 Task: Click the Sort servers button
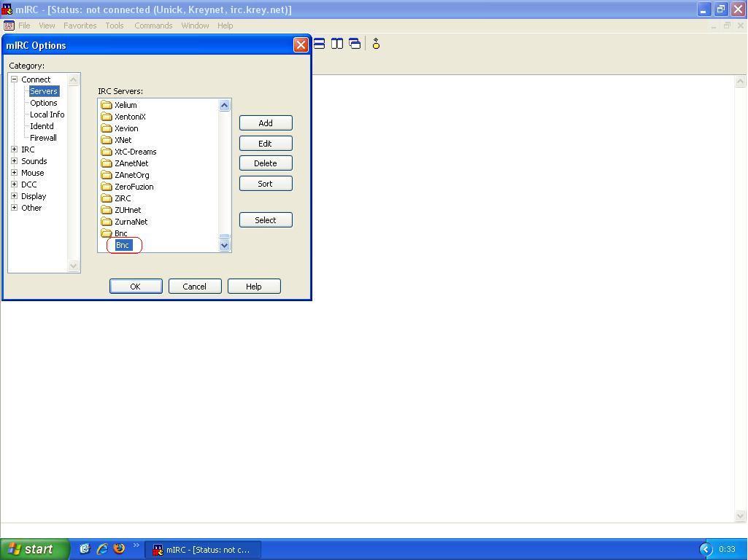tap(266, 184)
